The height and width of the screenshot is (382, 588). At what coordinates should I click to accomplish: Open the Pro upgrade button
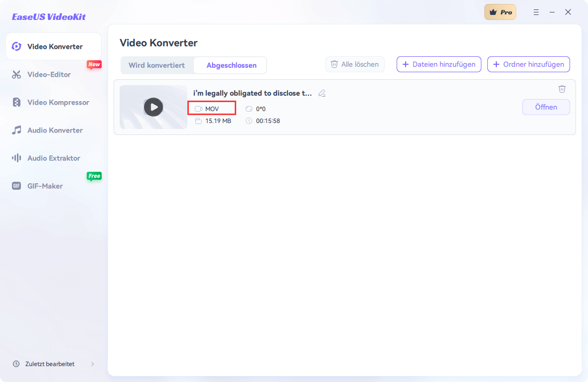pyautogui.click(x=500, y=12)
